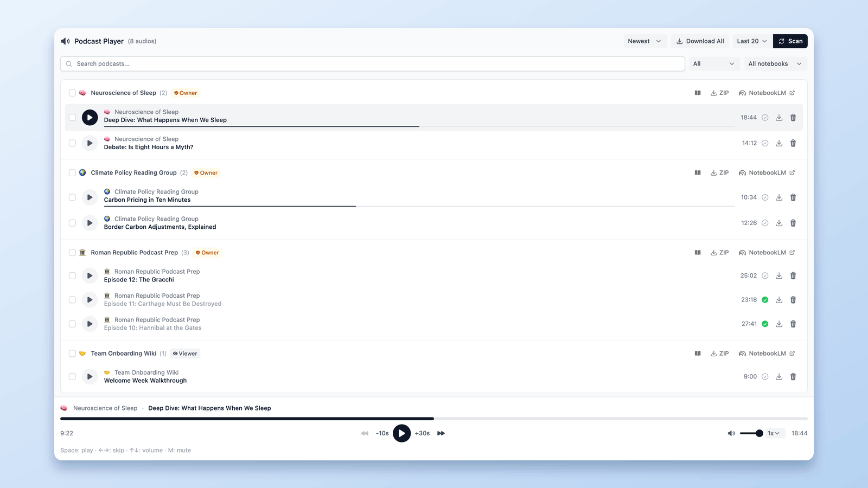Adjust the volume slider in player bar
The image size is (868, 488).
coord(751,433)
